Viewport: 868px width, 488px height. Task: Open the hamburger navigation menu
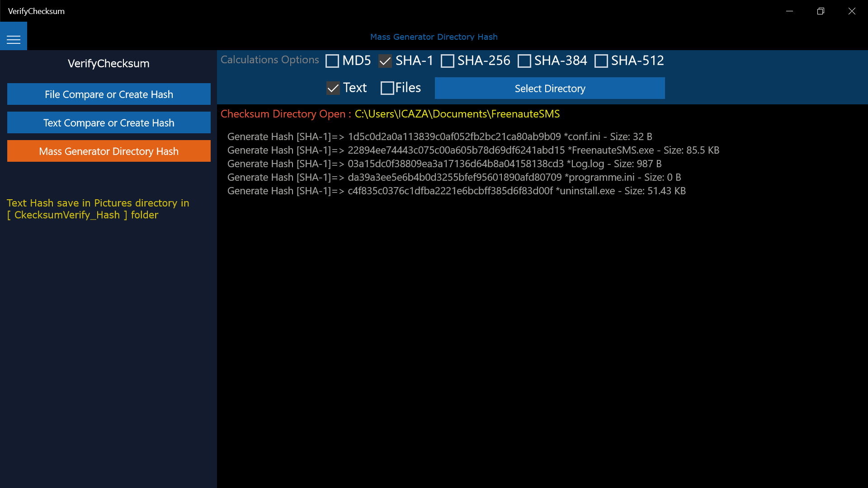click(14, 40)
